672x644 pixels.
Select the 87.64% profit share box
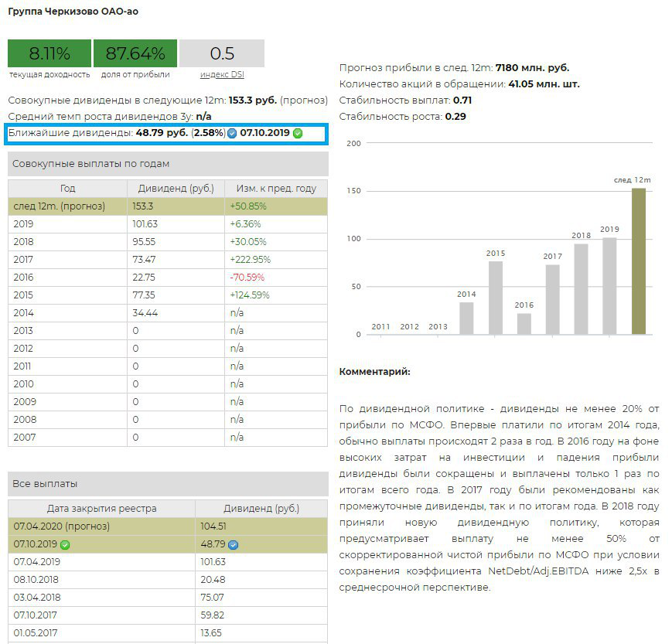[x=135, y=53]
